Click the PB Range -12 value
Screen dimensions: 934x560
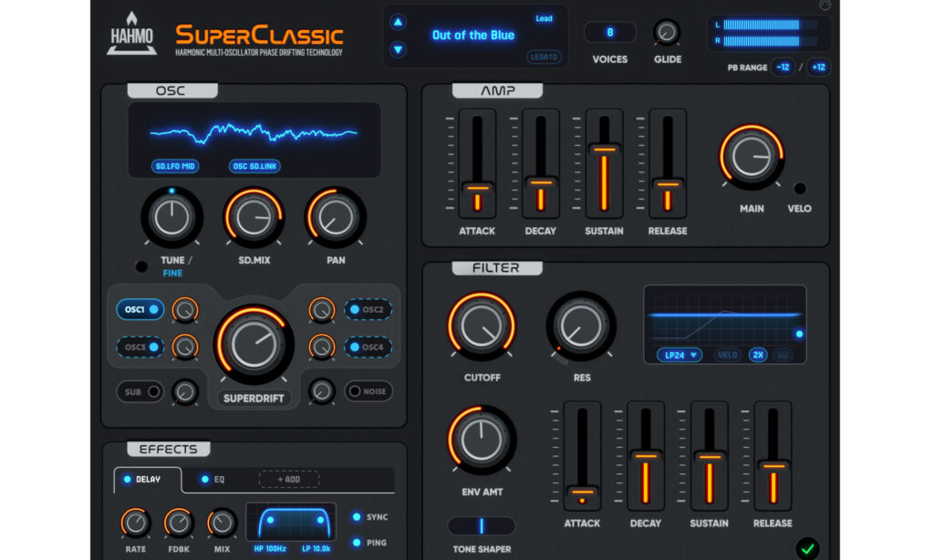[x=783, y=67]
